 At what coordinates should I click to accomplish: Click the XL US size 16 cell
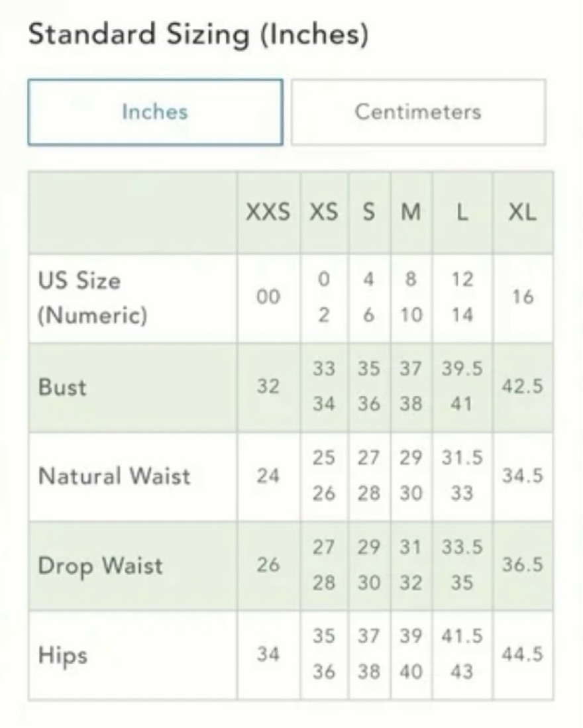click(x=523, y=297)
